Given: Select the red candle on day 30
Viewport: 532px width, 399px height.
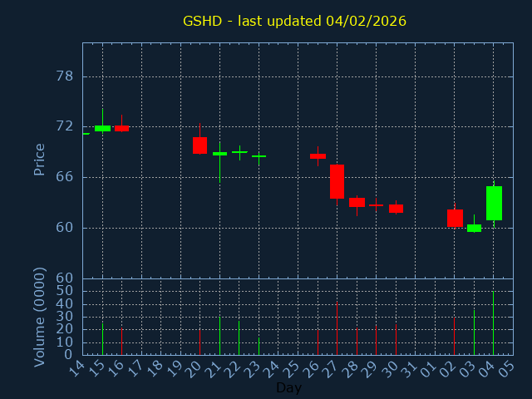Looking at the screenshot, I should (x=396, y=209).
